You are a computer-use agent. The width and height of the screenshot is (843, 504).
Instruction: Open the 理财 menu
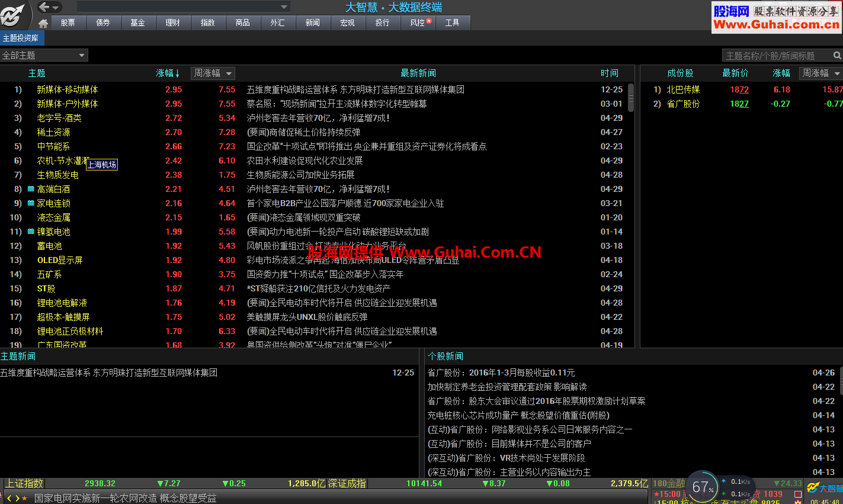coord(172,23)
